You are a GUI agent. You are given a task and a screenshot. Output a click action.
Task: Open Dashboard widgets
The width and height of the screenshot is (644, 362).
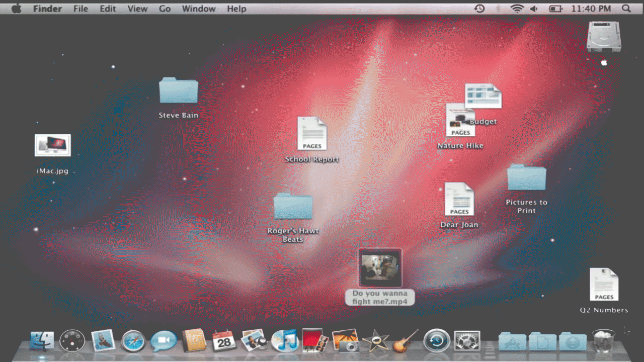(x=72, y=340)
